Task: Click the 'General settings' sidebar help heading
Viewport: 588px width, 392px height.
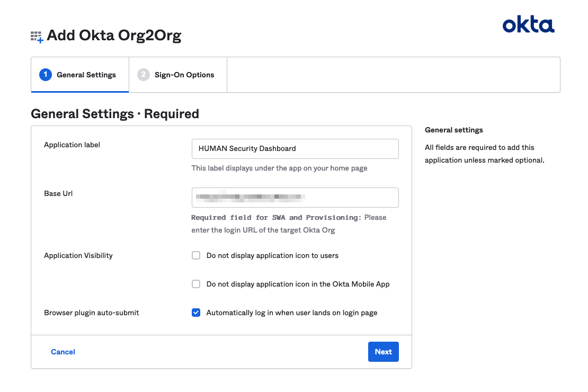Action: click(454, 130)
